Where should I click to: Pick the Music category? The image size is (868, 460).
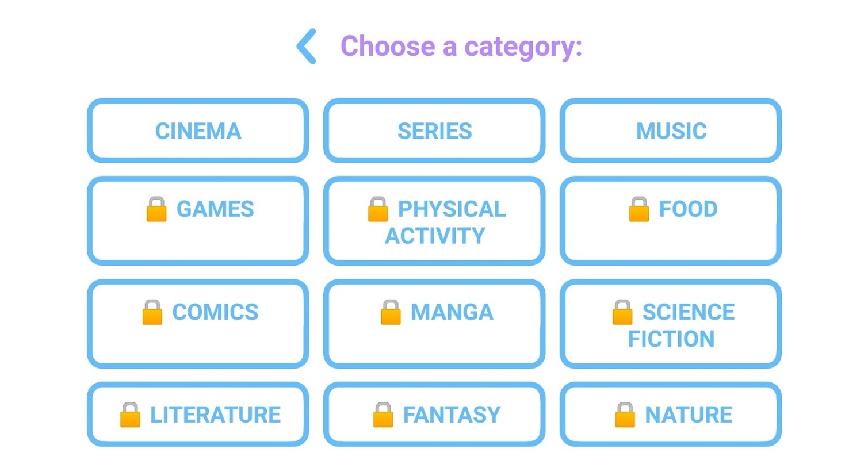click(671, 131)
